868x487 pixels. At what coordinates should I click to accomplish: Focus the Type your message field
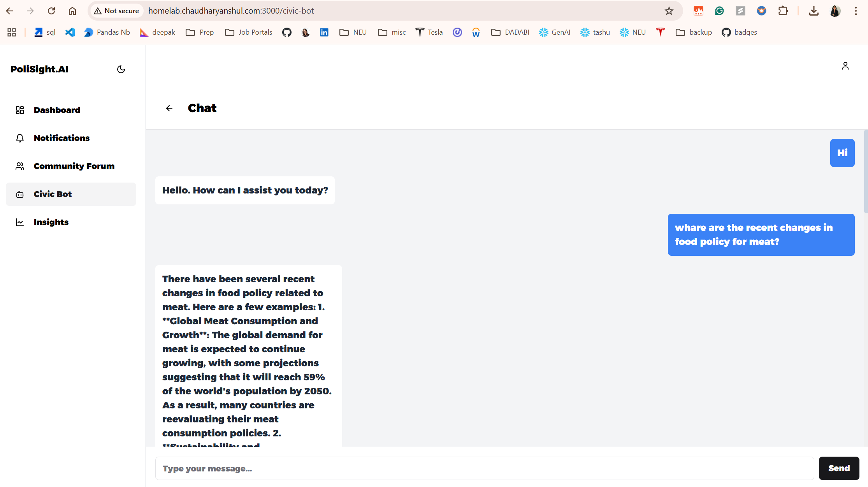pyautogui.click(x=484, y=468)
